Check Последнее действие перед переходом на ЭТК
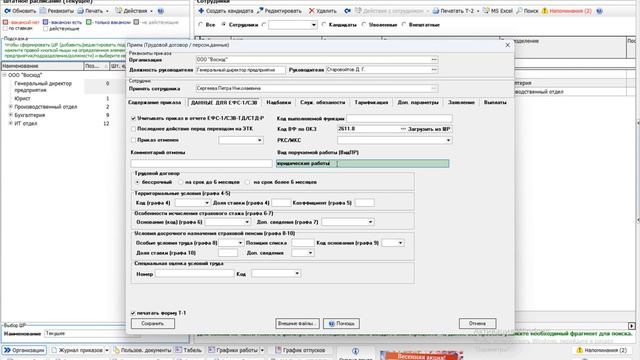Image resolution: width=640 pixels, height=360 pixels. click(133, 129)
